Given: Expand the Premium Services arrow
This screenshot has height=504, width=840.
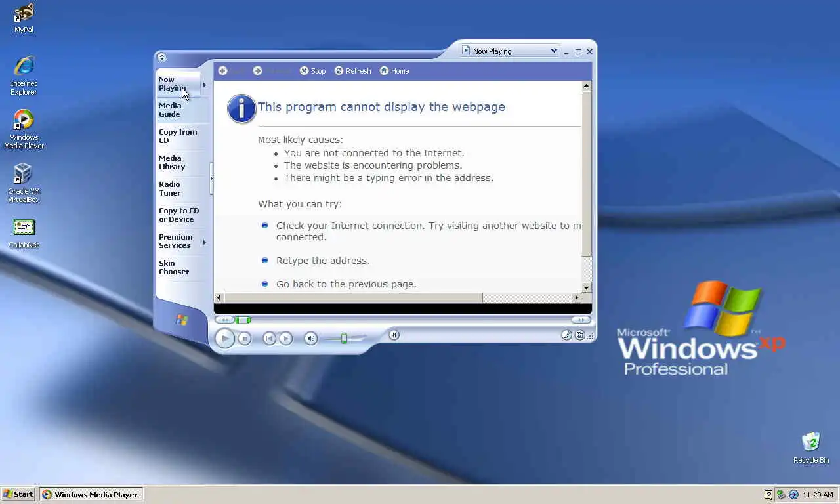Looking at the screenshot, I should 205,242.
